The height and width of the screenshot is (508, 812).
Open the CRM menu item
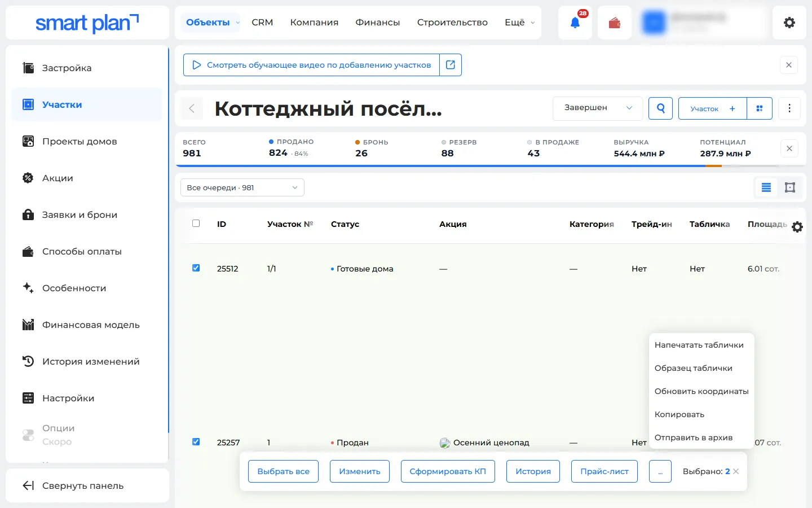262,23
